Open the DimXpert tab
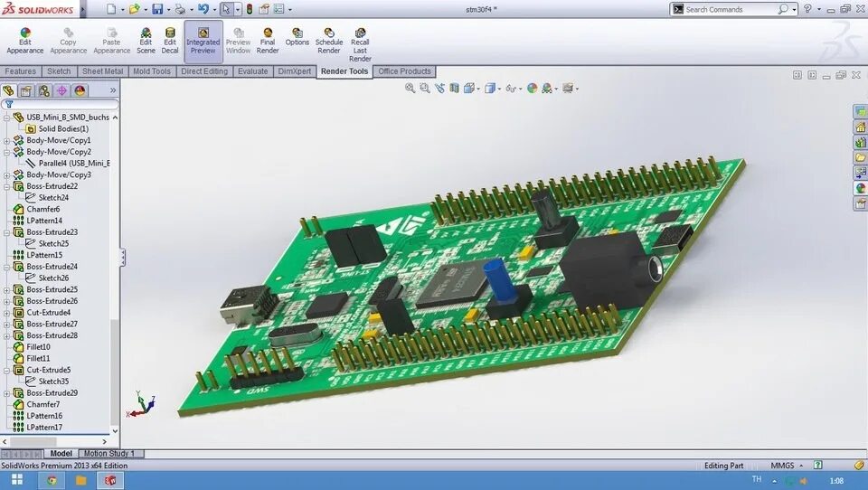 tap(295, 71)
